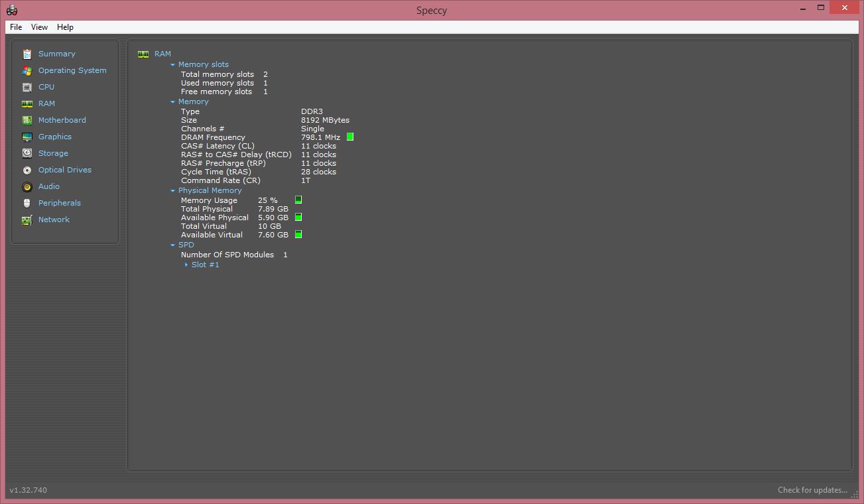
Task: Click the Cycle Time (tRAS) label
Action: click(216, 172)
